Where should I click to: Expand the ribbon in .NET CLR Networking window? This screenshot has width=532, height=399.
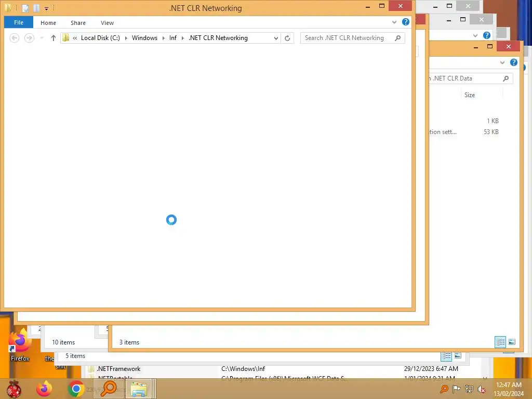(394, 22)
